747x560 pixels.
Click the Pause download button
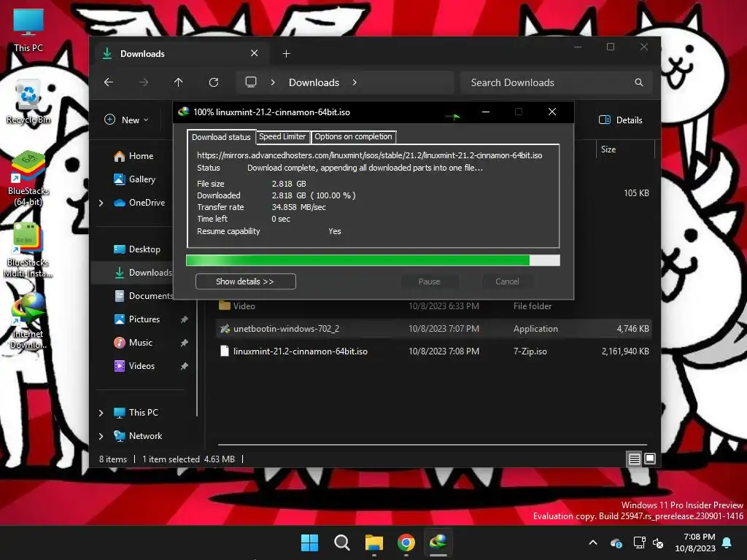coord(429,281)
